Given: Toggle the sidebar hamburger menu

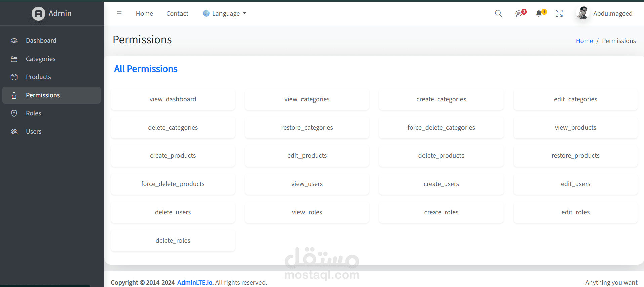Looking at the screenshot, I should (119, 13).
